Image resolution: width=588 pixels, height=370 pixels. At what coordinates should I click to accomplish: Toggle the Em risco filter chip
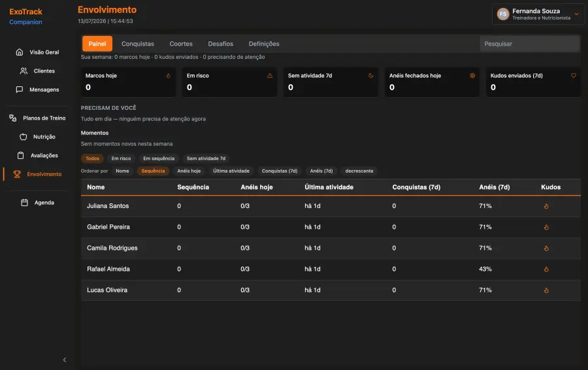point(121,158)
